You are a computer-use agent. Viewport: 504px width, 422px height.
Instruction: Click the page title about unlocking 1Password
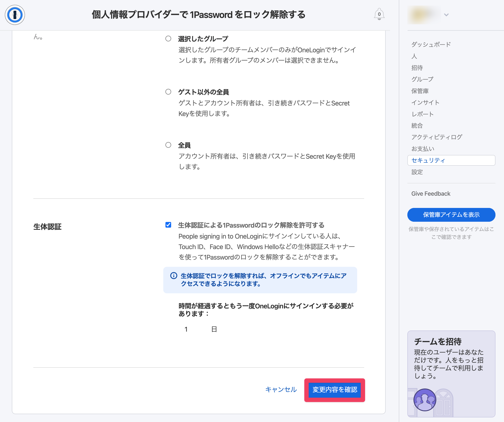pos(199,15)
